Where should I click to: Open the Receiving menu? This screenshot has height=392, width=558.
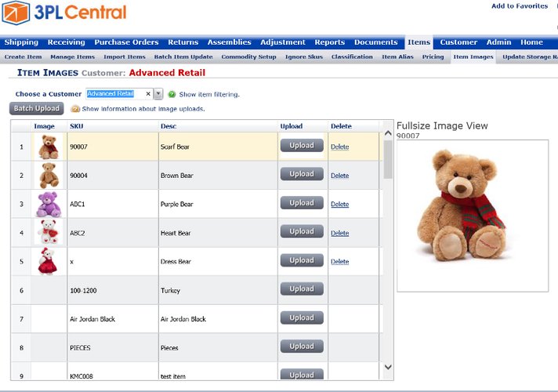(66, 42)
